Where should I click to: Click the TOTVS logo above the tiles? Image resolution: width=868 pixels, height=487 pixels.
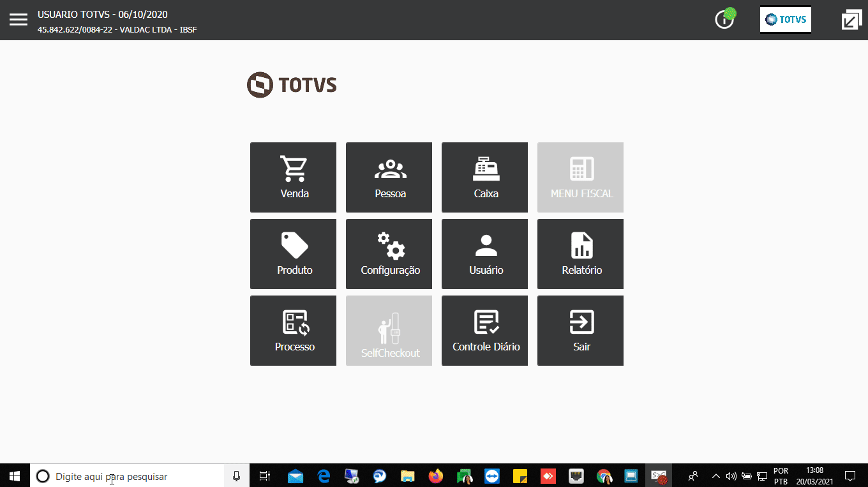292,85
